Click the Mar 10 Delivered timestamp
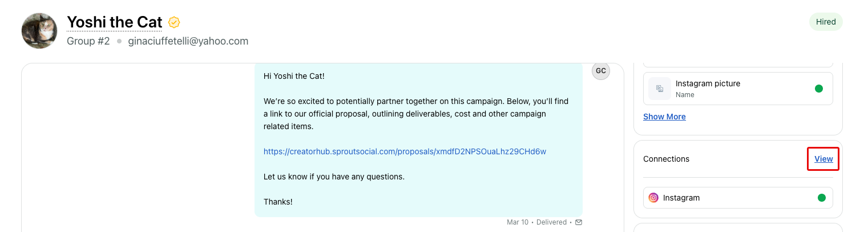868x232 pixels. (x=536, y=222)
